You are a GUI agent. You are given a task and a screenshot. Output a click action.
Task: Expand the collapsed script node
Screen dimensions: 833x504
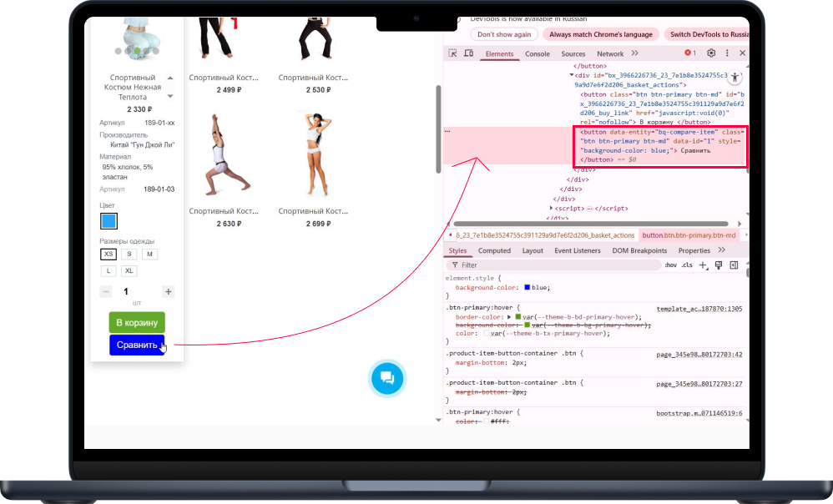[552, 208]
